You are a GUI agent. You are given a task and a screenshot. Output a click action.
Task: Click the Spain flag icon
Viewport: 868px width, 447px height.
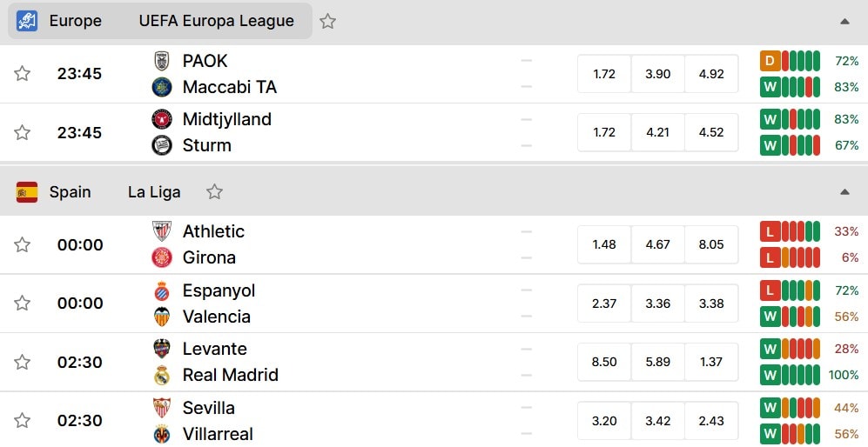(27, 192)
